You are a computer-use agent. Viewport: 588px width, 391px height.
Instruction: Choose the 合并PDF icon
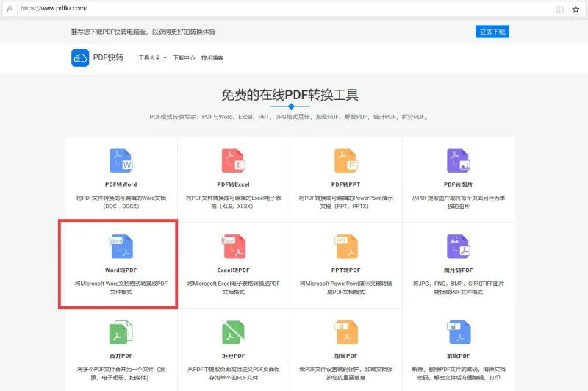point(121,332)
